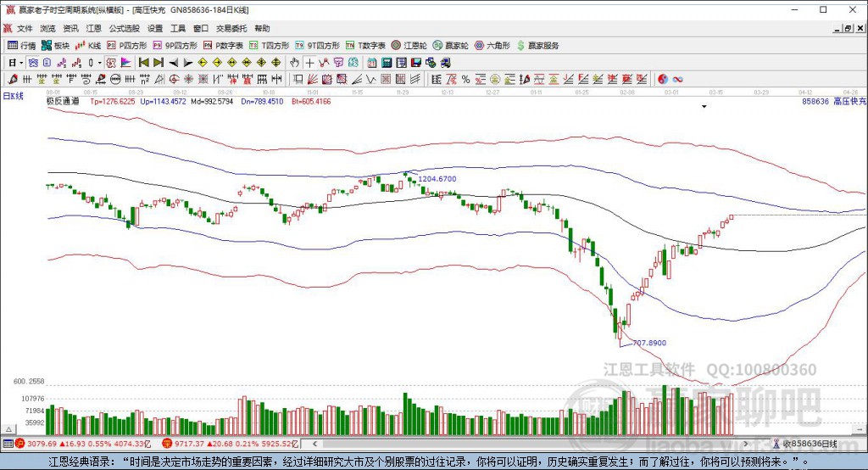
Task: Open the 帮助 menu
Action: pos(262,28)
